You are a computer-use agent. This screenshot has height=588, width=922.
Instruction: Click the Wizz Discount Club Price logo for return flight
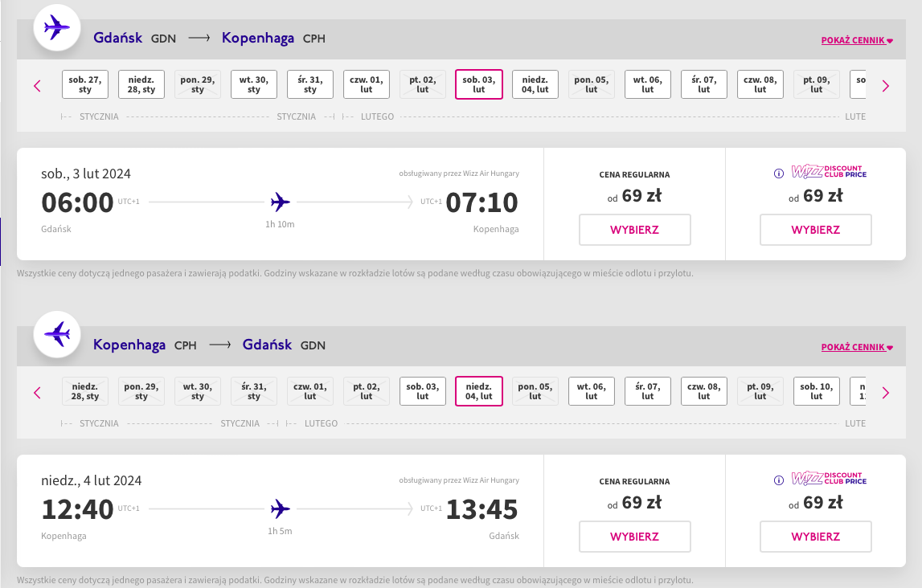[x=829, y=478]
